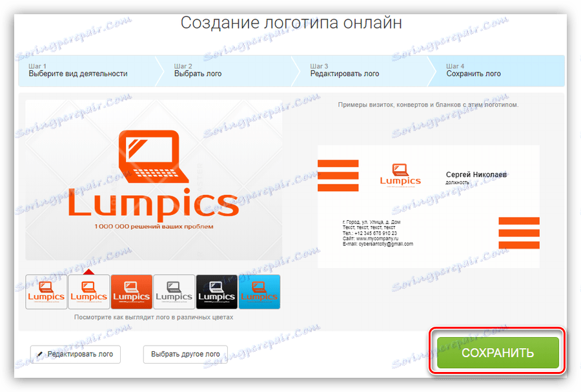This screenshot has width=581, height=392.
Task: Click the text Примеры визиток, конвертов и бланков
Action: [428, 105]
